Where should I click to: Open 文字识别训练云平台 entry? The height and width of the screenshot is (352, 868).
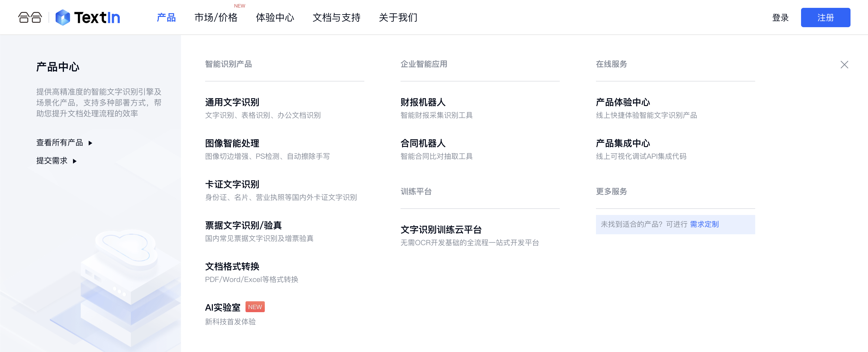click(x=441, y=230)
